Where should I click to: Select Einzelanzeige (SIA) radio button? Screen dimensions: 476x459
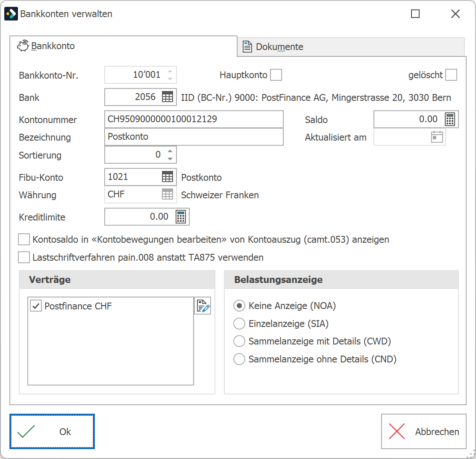point(239,324)
